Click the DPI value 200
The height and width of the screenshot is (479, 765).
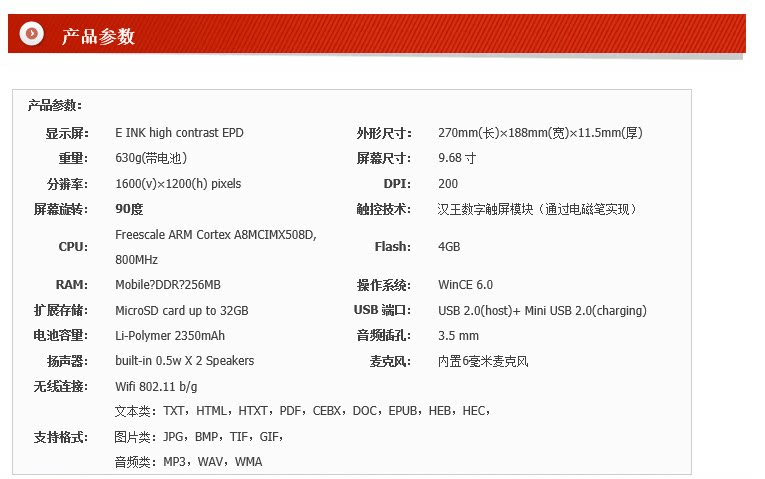(448, 184)
